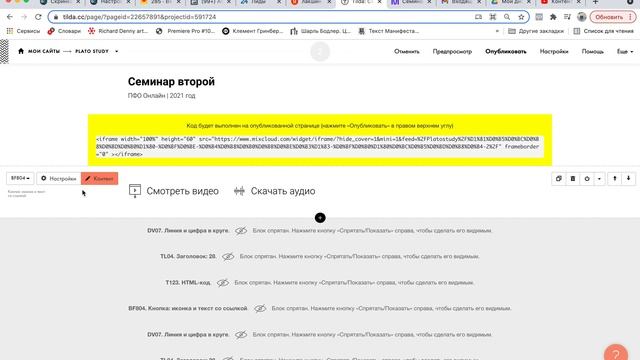Image resolution: width=640 pixels, height=360 pixels.
Task: Expand the Еще menu in Tilda header
Action: pyautogui.click(x=625, y=51)
